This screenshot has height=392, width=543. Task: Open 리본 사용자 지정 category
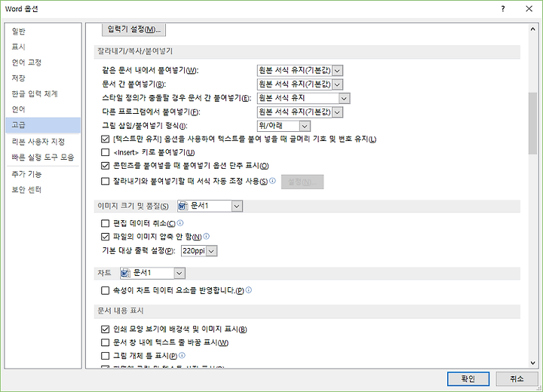point(43,141)
